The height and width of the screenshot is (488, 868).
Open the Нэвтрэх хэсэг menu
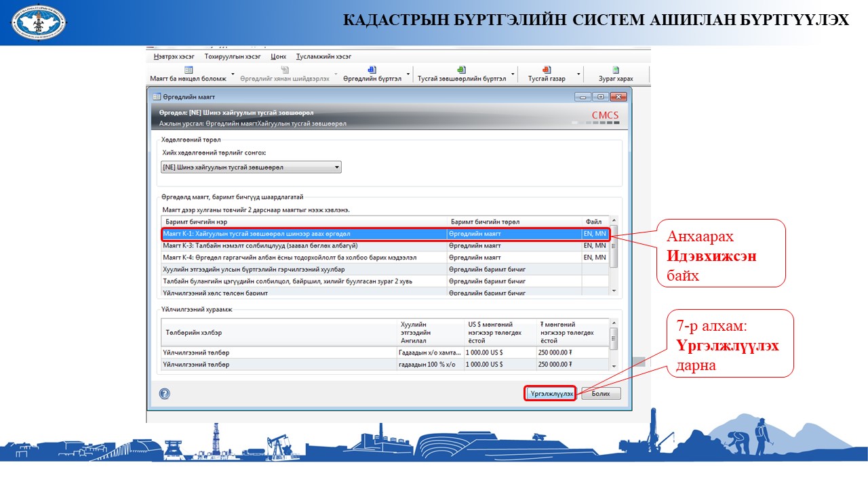(174, 56)
